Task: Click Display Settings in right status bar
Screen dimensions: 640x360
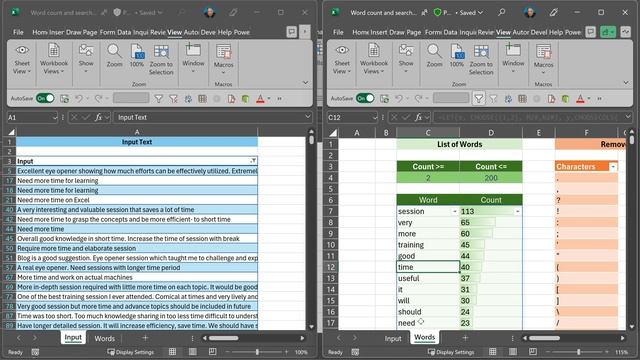Action: [x=451, y=352]
